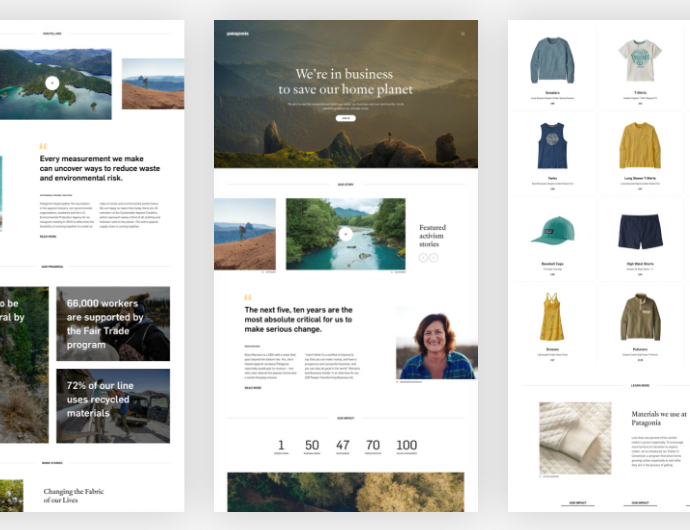The height and width of the screenshot is (530, 690).
Task: Click the impact statistic 70
Action: [373, 445]
